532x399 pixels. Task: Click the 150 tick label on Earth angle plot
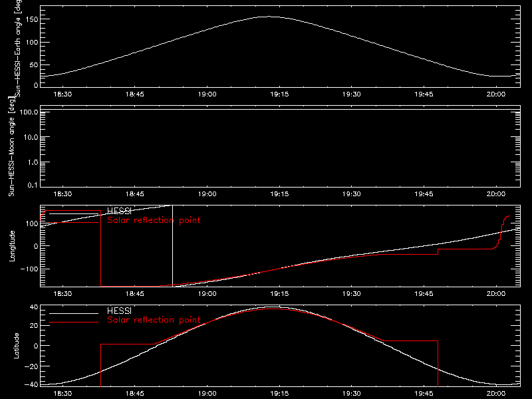tap(33, 19)
